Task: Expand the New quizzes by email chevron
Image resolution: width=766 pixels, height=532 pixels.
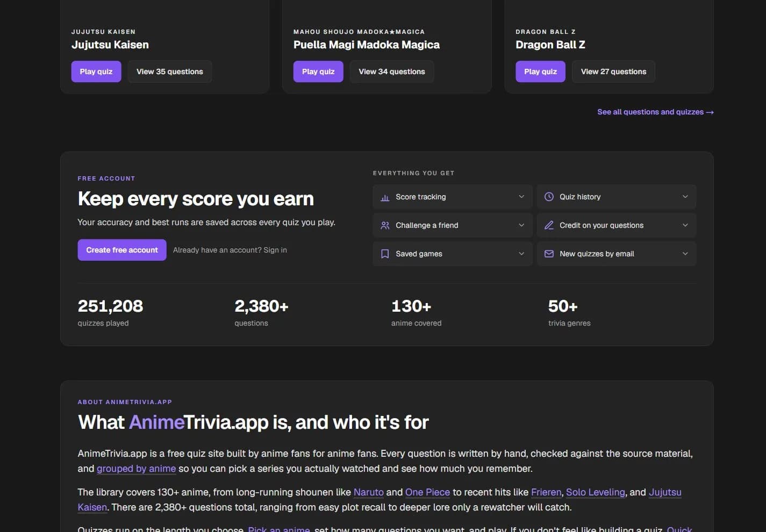Action: pyautogui.click(x=685, y=254)
